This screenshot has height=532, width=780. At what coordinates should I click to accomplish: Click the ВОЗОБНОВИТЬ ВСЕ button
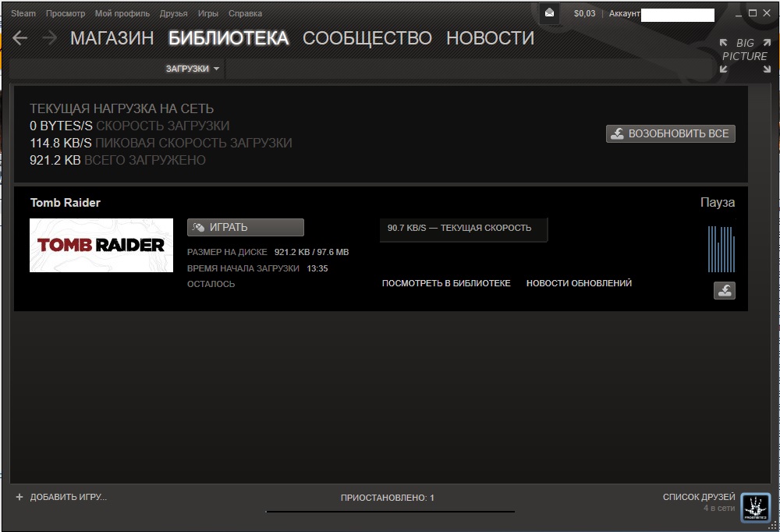click(x=671, y=133)
